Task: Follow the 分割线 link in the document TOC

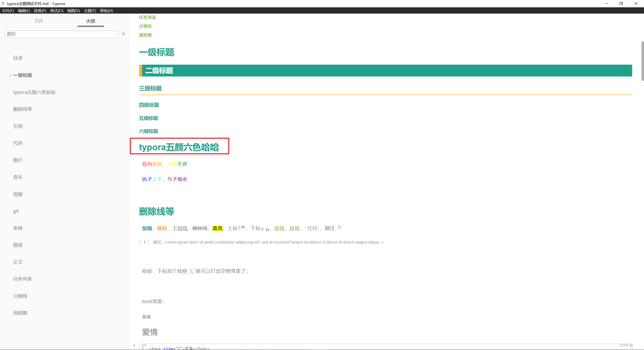Action: (145, 26)
